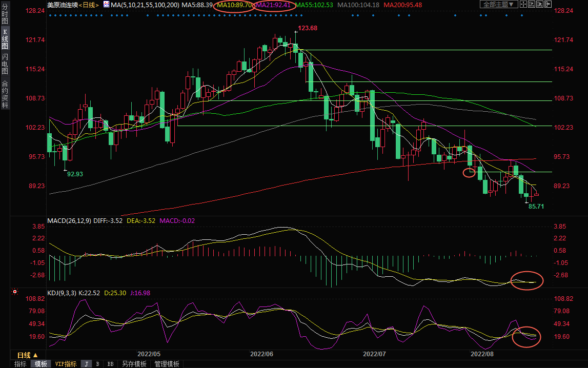Click the <日线> period label in the chart title
The height and width of the screenshot is (368, 588).
89,5
